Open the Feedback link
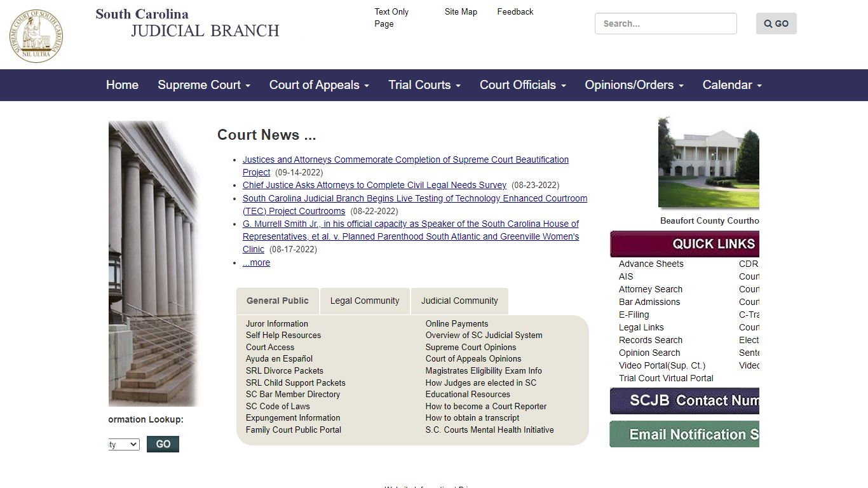 tap(515, 11)
